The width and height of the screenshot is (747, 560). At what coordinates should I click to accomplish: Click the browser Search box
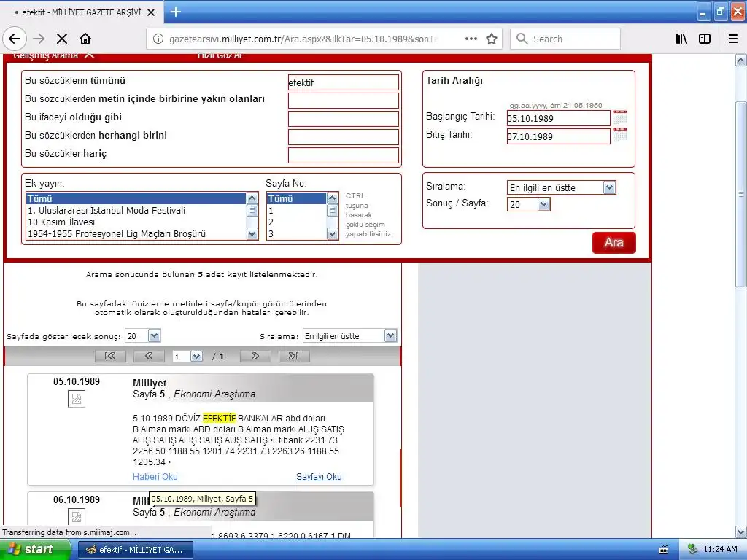coord(565,39)
